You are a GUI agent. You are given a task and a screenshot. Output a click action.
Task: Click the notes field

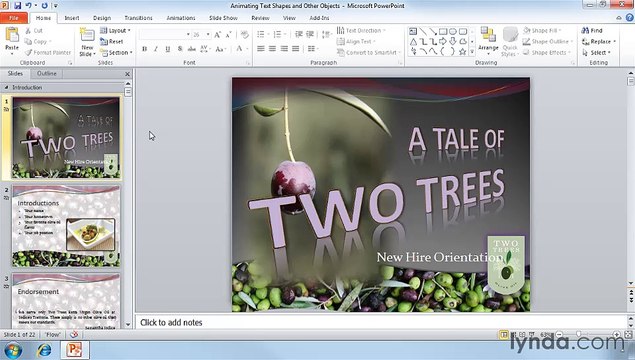[x=381, y=323]
